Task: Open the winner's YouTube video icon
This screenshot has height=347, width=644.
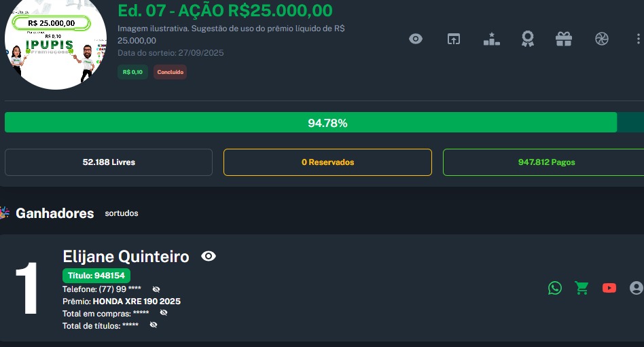Action: pos(609,288)
